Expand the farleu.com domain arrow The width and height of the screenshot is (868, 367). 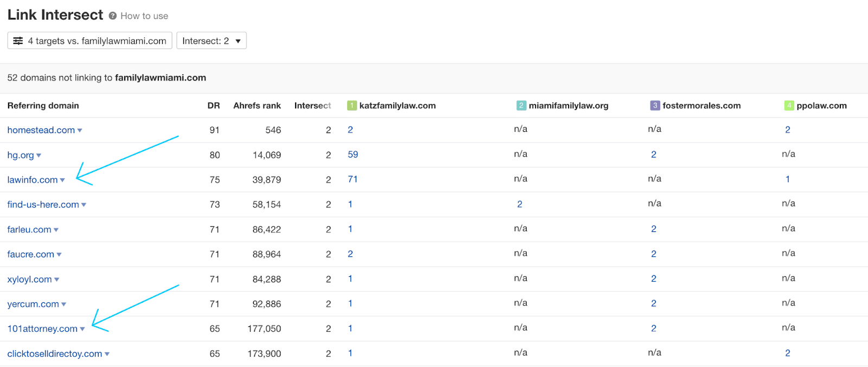coord(56,230)
